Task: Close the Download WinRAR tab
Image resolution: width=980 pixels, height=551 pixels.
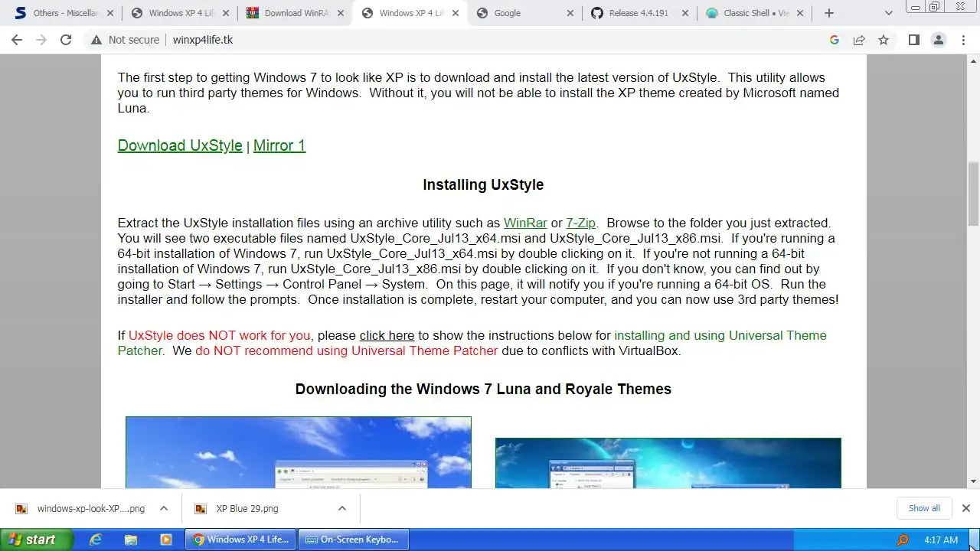Action: 340,13
